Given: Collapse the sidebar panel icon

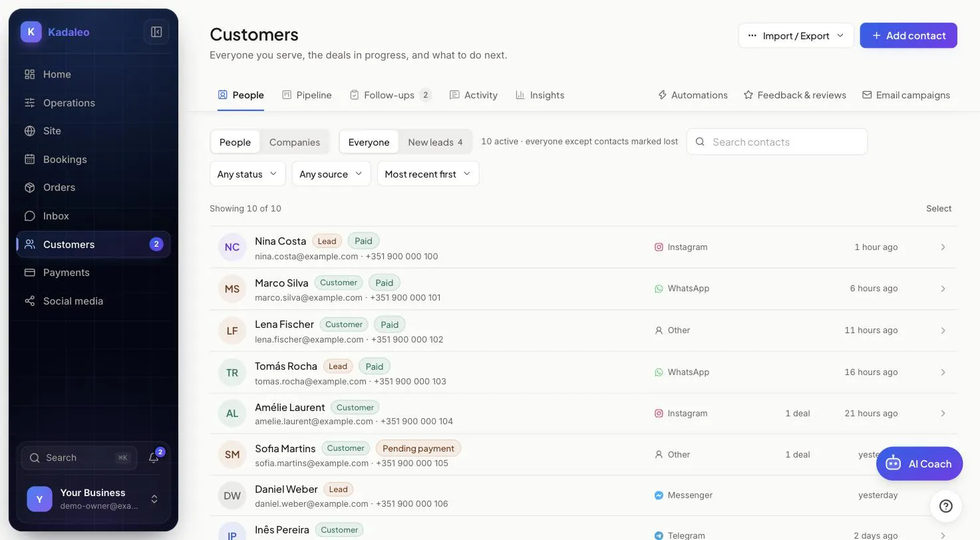Looking at the screenshot, I should tap(156, 32).
